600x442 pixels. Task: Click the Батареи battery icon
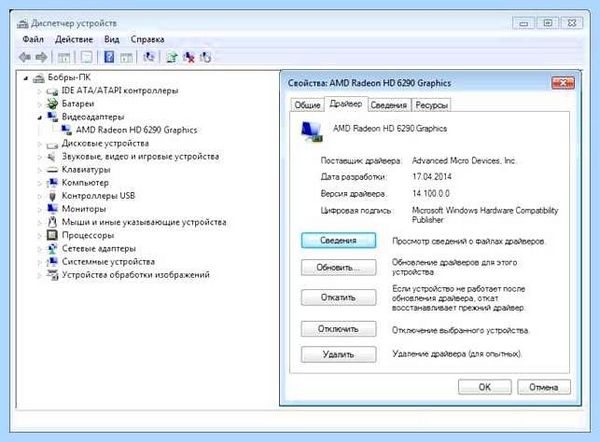click(x=52, y=104)
